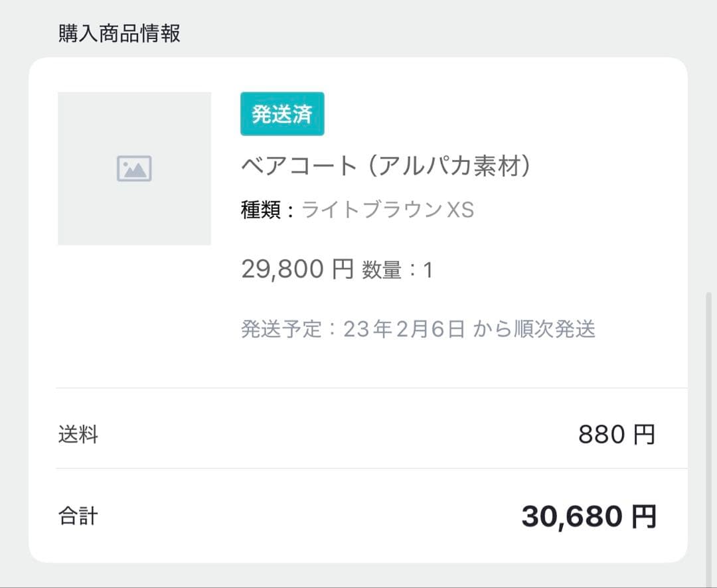Click the ライトブラウン XS variant text
Screen dimensions: 717x588
pos(388,210)
